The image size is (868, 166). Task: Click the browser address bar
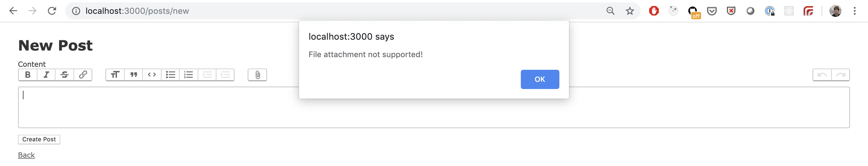(337, 11)
